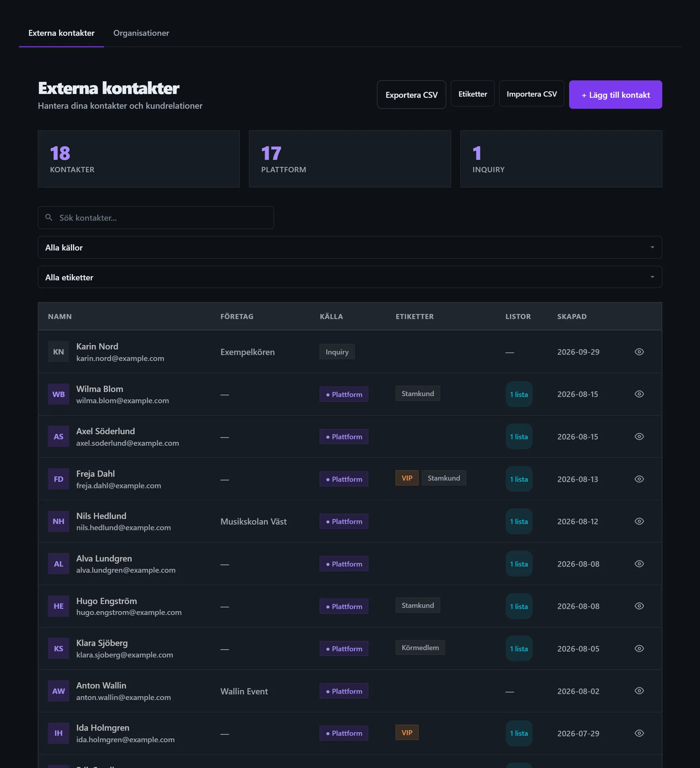The image size is (700, 768).
Task: Click the VIP tag on Freja Dahl
Action: coord(407,478)
